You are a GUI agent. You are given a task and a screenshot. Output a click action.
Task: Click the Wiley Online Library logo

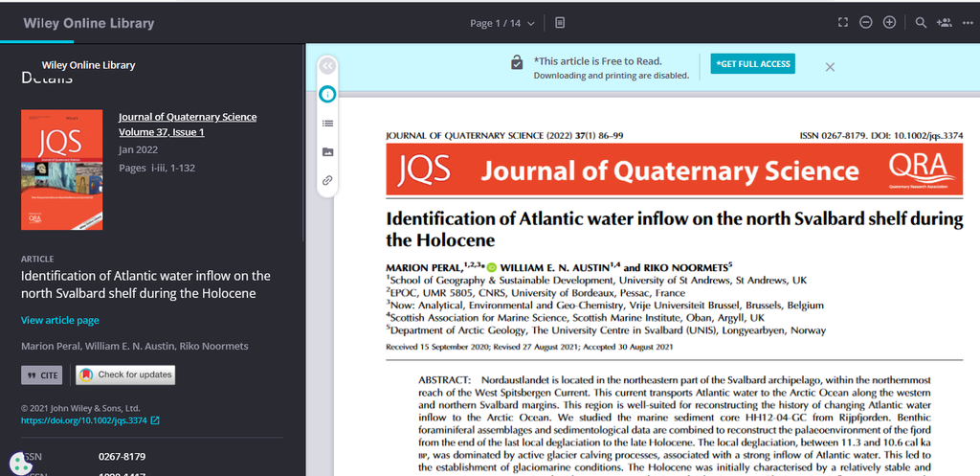point(89,23)
